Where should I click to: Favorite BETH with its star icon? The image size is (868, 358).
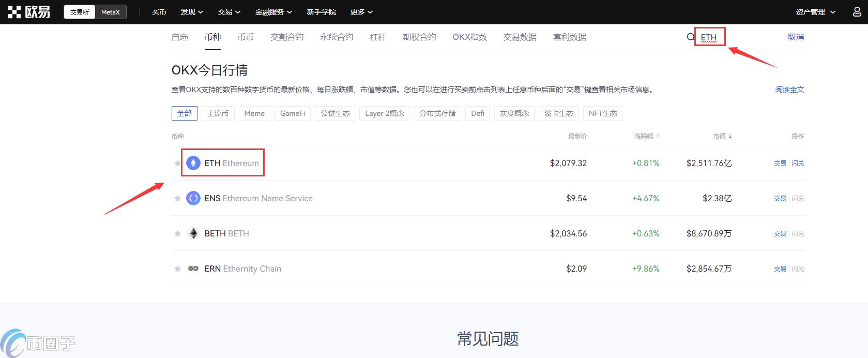point(177,234)
